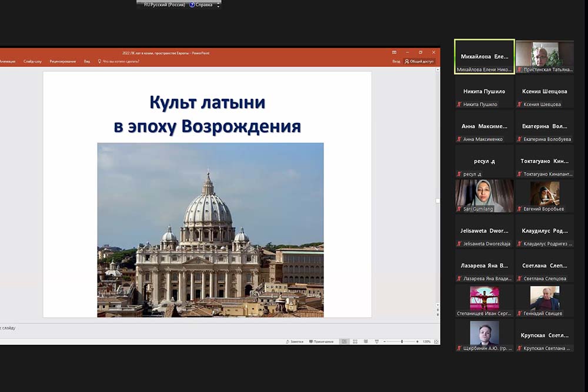
Task: Open the Примечания comments pane
Action: 320,341
